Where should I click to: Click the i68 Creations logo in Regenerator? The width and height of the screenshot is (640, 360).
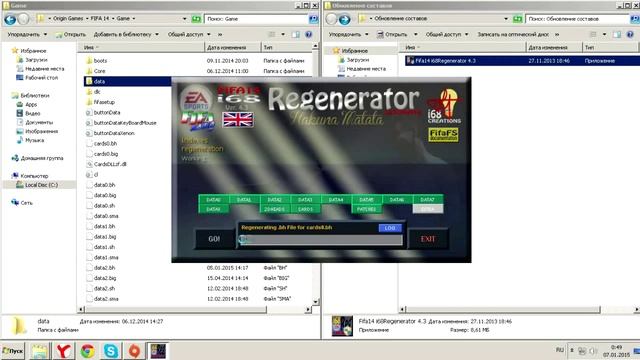pyautogui.click(x=444, y=106)
